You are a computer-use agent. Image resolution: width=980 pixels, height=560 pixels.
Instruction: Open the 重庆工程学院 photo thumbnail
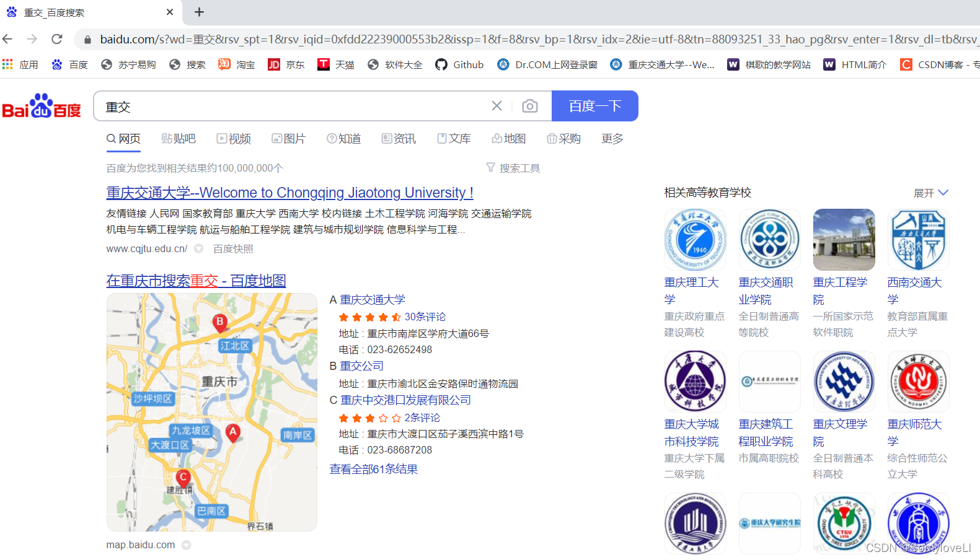coord(844,240)
